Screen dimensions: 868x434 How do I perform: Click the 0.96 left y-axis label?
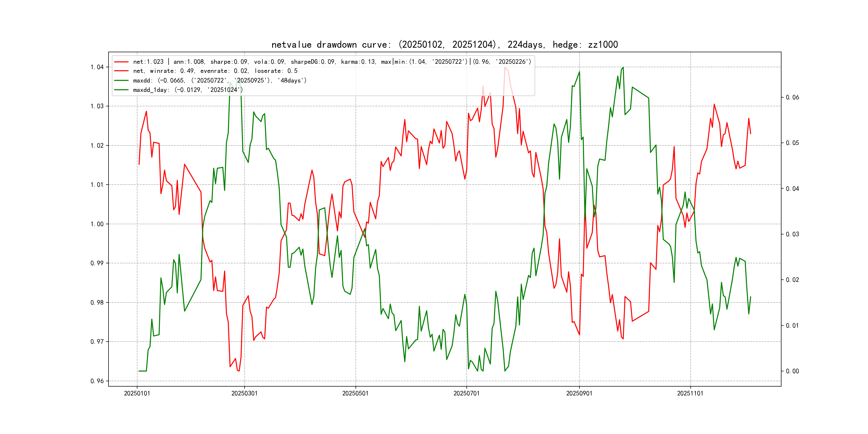97,381
